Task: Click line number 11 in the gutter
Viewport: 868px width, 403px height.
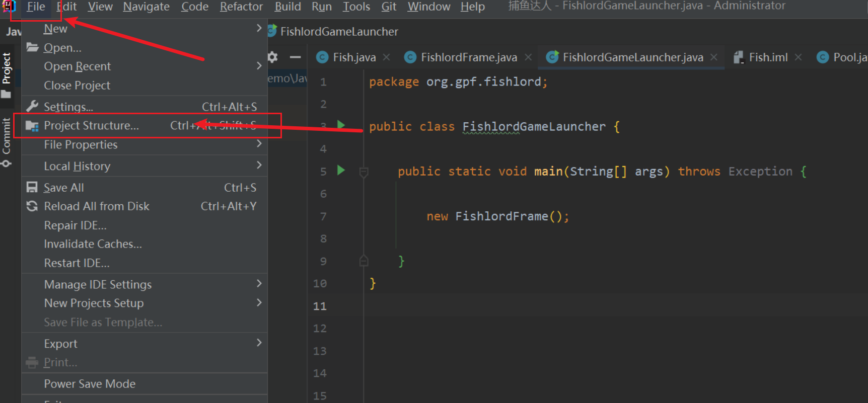Action: coord(320,306)
